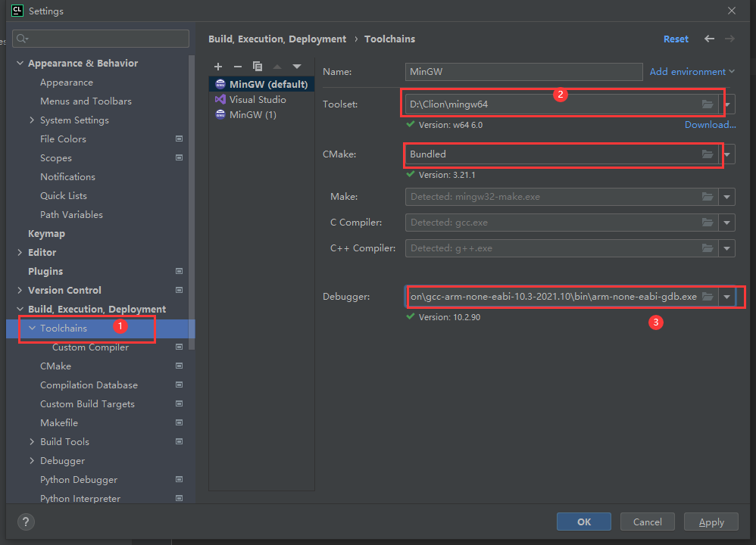The height and width of the screenshot is (545, 756).
Task: Select MinGW (1) toolchain
Action: (262, 115)
